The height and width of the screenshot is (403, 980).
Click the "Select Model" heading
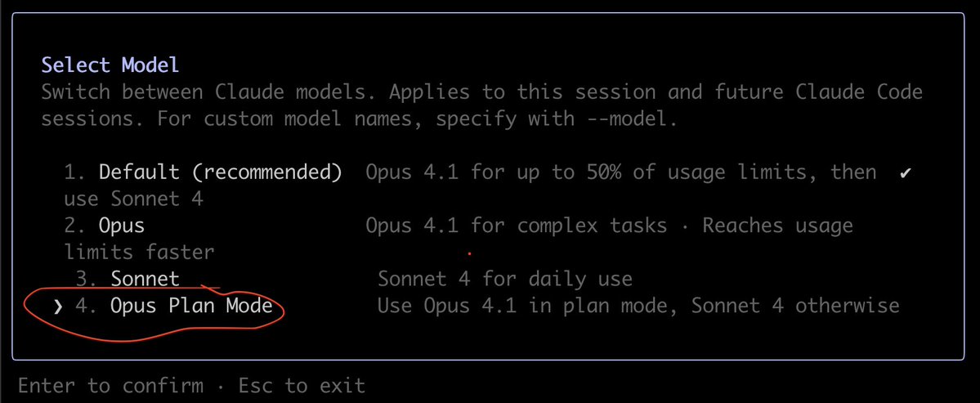pos(110,65)
